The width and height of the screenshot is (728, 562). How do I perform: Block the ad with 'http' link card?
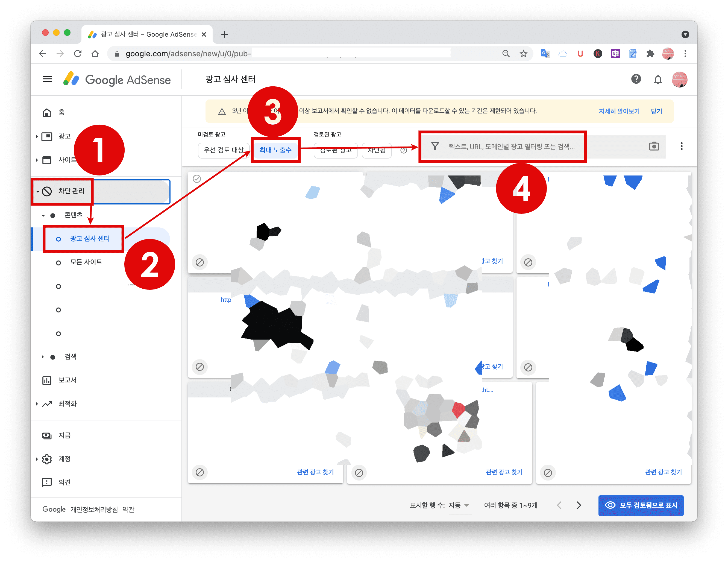[x=200, y=367]
